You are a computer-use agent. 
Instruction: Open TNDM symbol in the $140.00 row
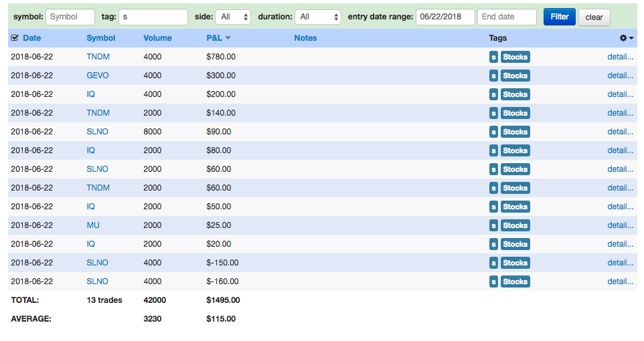point(98,113)
